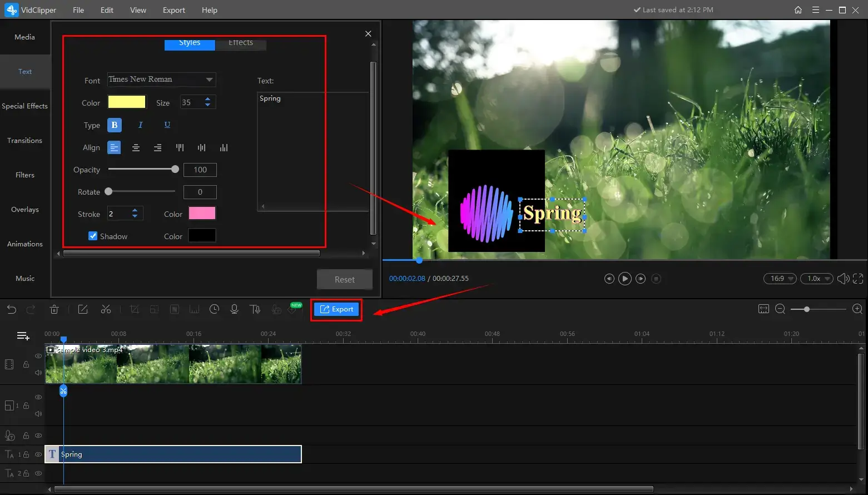Close the text settings panel with the X
Viewport: 868px width, 495px height.
(368, 34)
